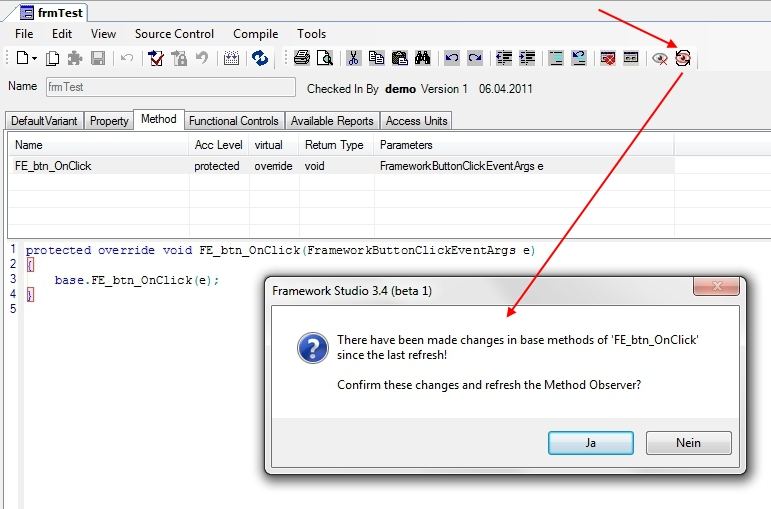The height and width of the screenshot is (509, 771).
Task: Decline with the Nein button
Action: [x=688, y=443]
